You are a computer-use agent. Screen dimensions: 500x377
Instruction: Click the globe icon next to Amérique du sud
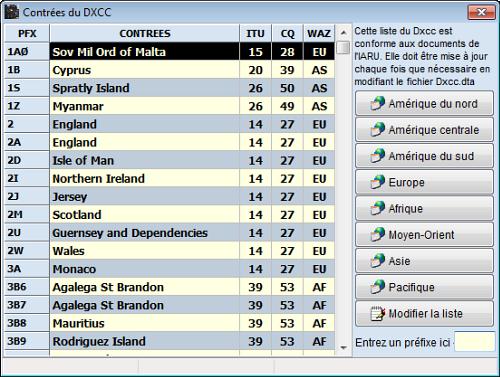tap(378, 156)
